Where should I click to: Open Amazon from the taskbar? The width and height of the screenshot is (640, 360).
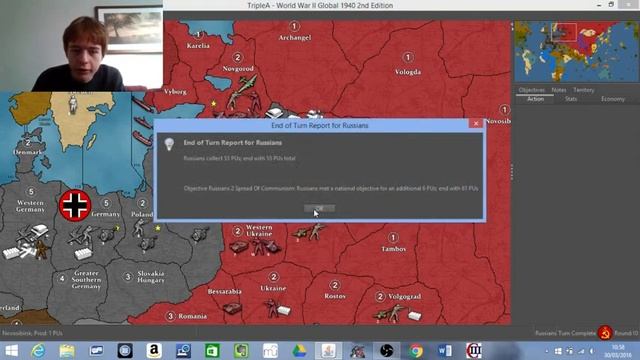tap(154, 351)
